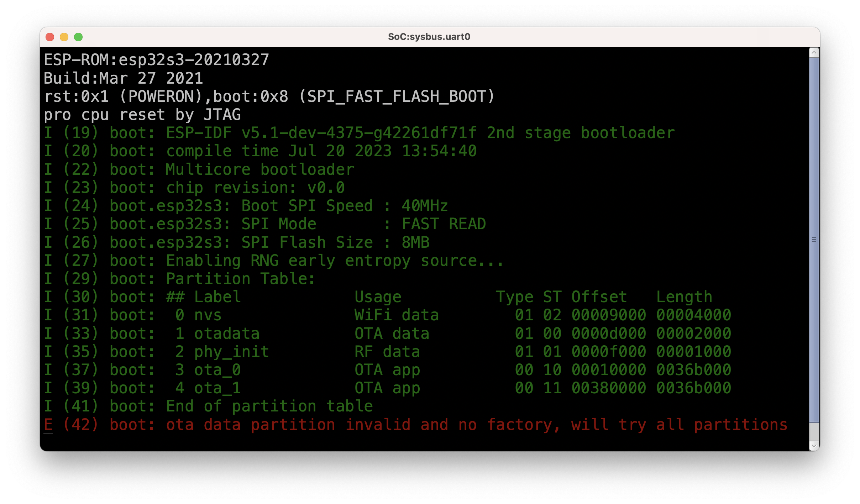The height and width of the screenshot is (504, 860).
Task: Click the green zoom window button
Action: click(78, 37)
